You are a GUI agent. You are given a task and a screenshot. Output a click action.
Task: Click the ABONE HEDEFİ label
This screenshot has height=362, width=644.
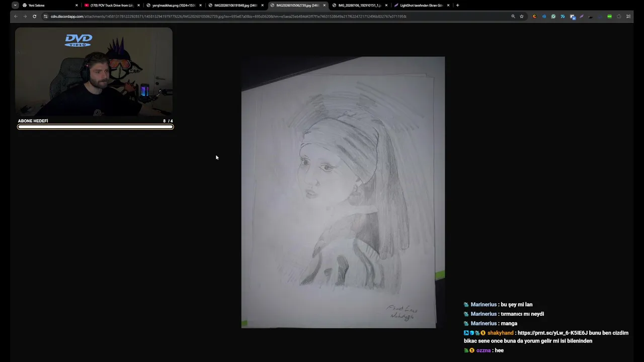[x=33, y=121]
